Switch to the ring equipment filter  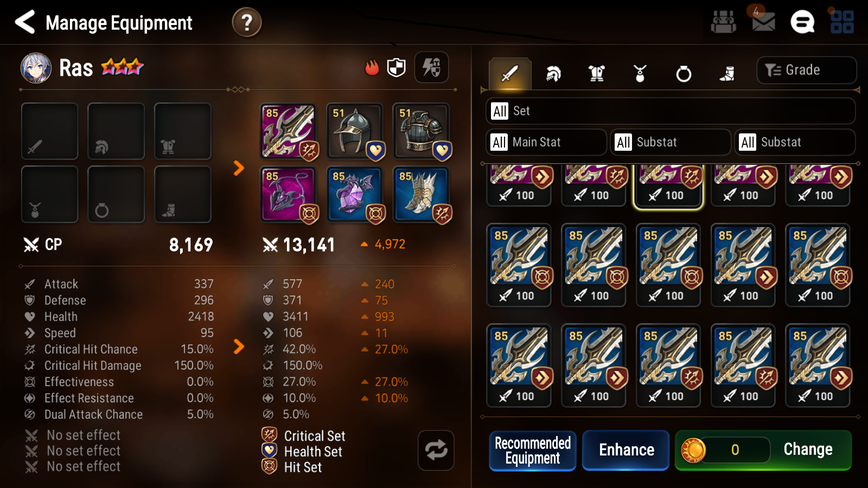pos(684,73)
